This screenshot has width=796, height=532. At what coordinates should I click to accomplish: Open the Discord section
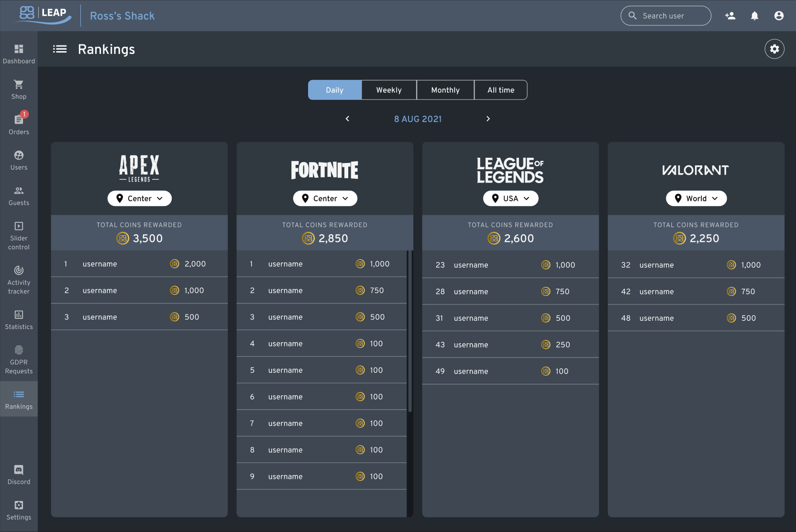click(19, 474)
